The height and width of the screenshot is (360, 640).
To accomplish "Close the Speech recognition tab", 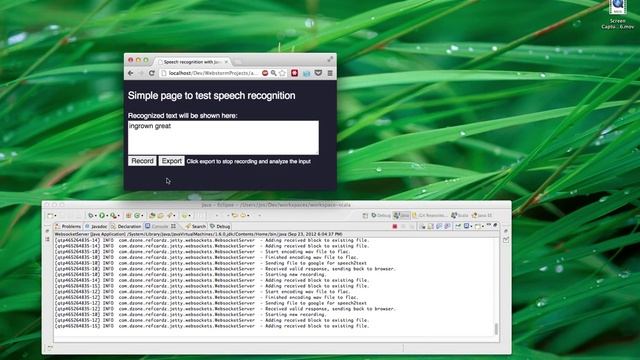I will click(226, 62).
